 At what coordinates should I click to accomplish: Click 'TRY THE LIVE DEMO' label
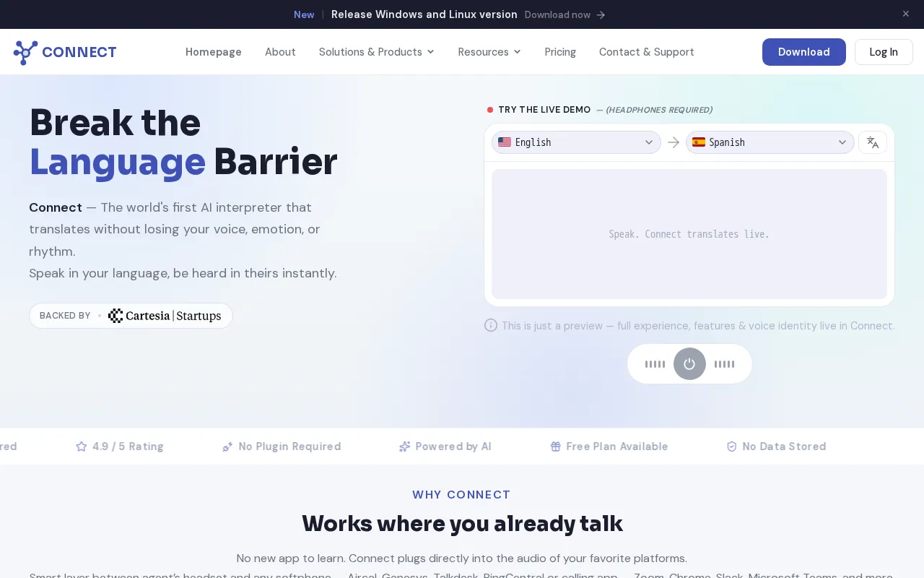click(x=544, y=110)
